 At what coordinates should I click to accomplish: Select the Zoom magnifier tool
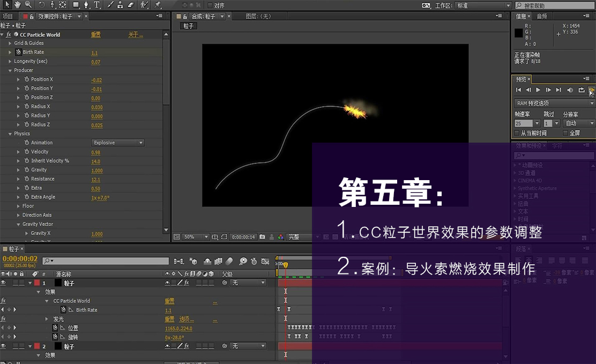click(x=28, y=5)
